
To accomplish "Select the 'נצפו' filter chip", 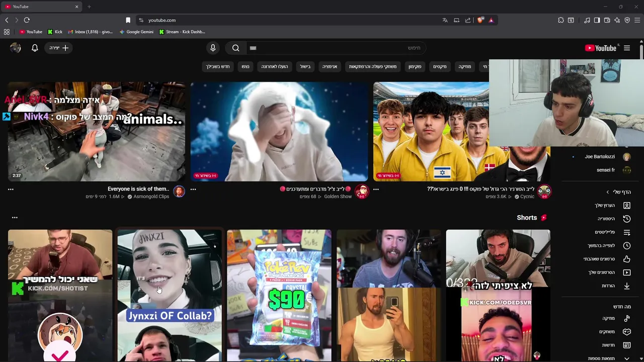I will [245, 66].
